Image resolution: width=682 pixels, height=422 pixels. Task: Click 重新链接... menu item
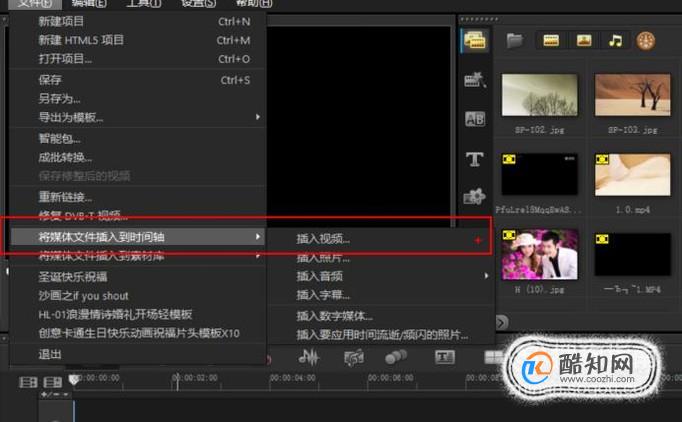point(138,197)
